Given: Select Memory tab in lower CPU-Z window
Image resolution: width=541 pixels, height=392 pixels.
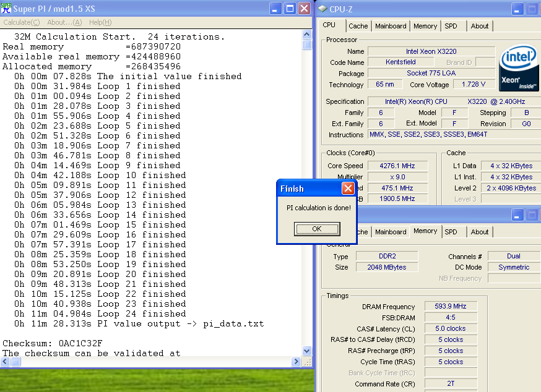Looking at the screenshot, I should 425,231.
